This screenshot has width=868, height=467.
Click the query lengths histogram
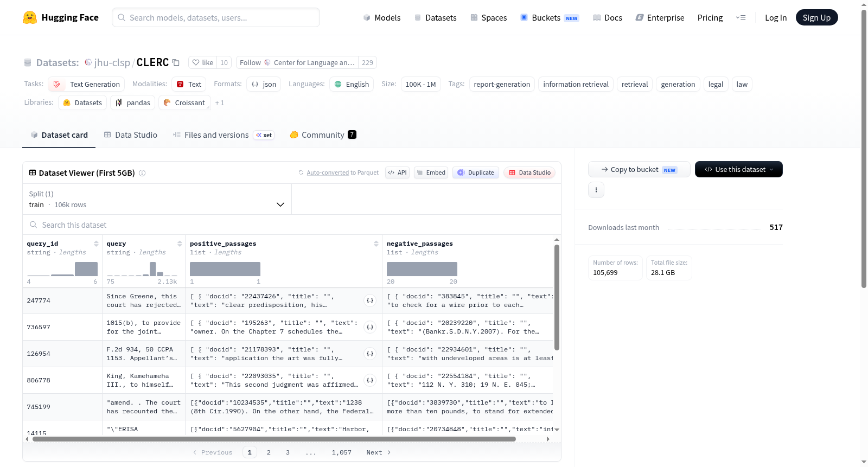coord(142,269)
